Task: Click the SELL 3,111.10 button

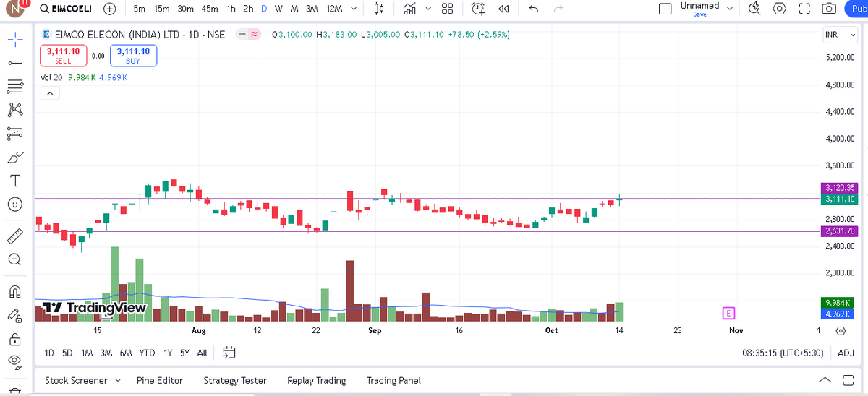Action: 64,56
